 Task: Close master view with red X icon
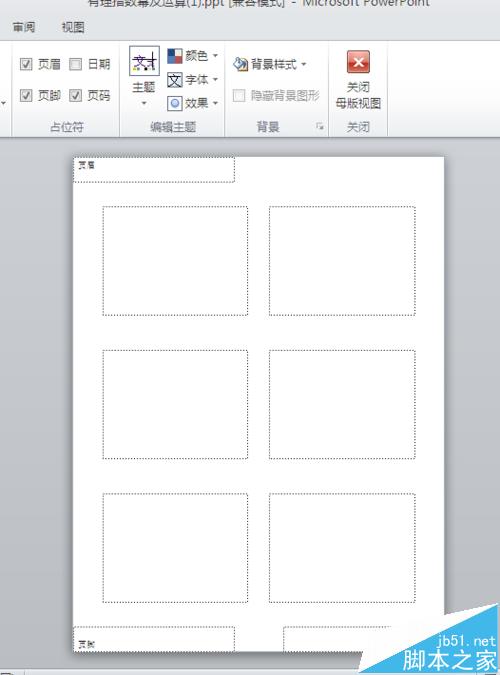[x=358, y=62]
